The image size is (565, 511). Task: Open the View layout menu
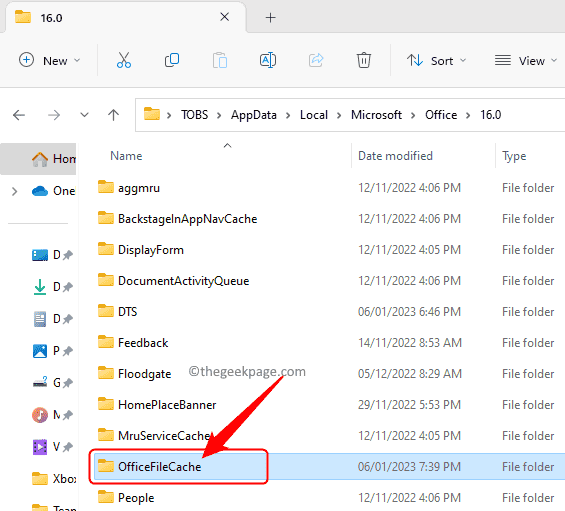coord(526,61)
